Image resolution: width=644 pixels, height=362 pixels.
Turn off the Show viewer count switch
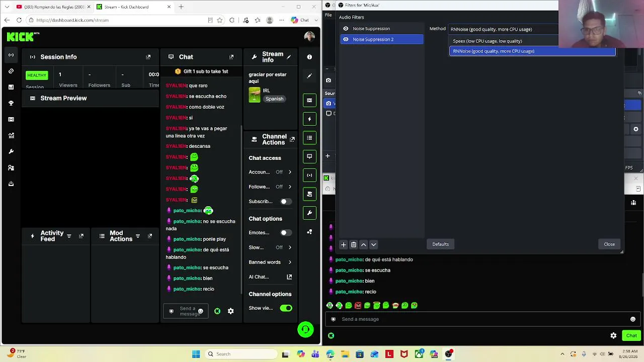click(x=286, y=308)
